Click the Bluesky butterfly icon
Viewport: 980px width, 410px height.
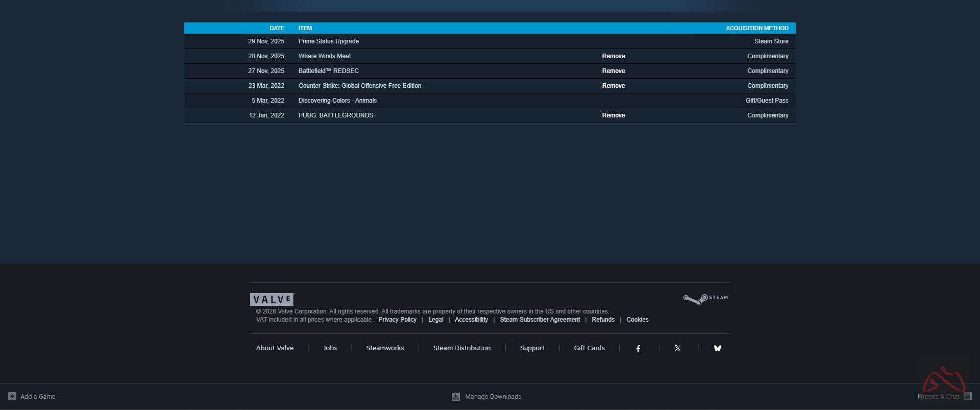(717, 348)
